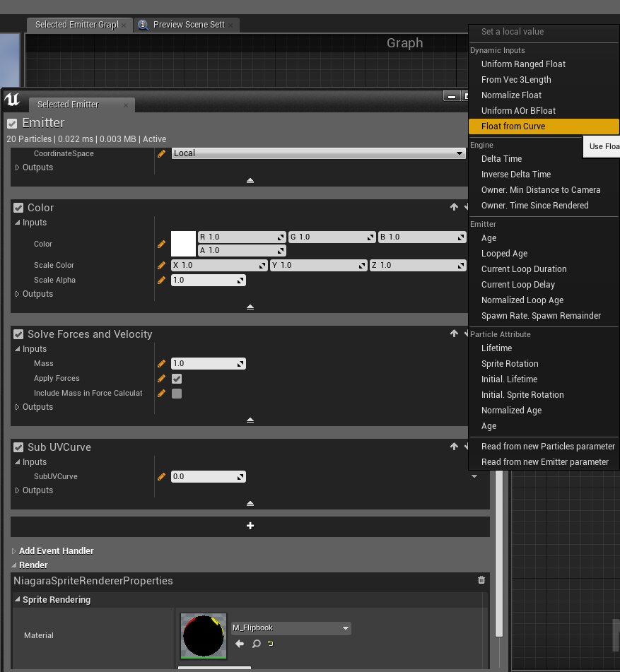
Task: Click the pencil icon next to Apply Forces
Action: pyautogui.click(x=161, y=379)
